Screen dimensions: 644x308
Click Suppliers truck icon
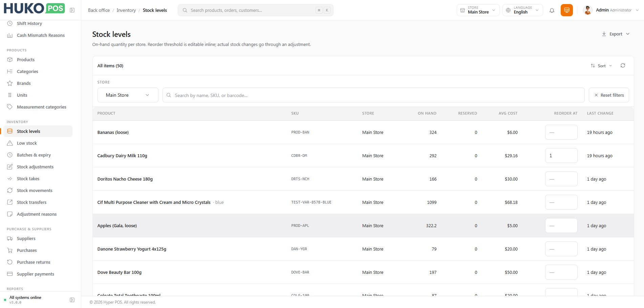click(x=10, y=238)
